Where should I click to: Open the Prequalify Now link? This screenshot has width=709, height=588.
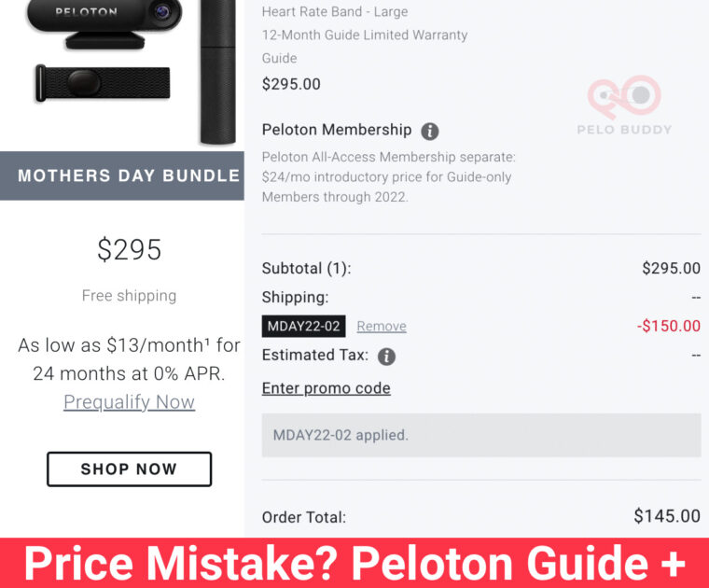[129, 402]
